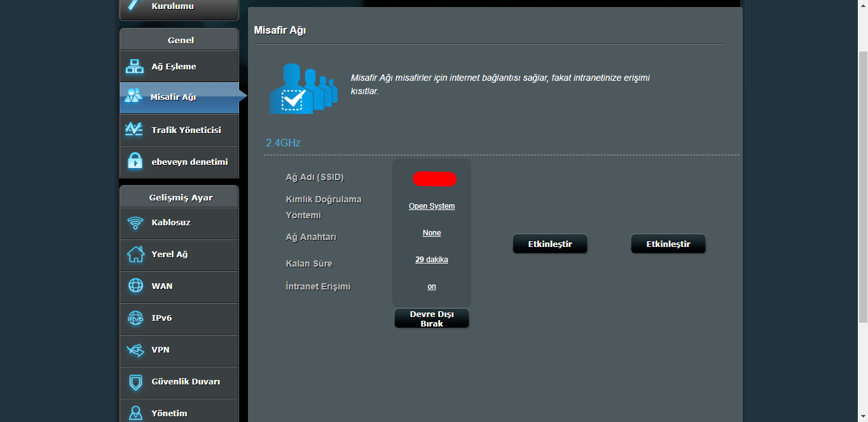This screenshot has height=422, width=868.
Task: Click the İntranet Erişimi label
Action: tap(318, 286)
